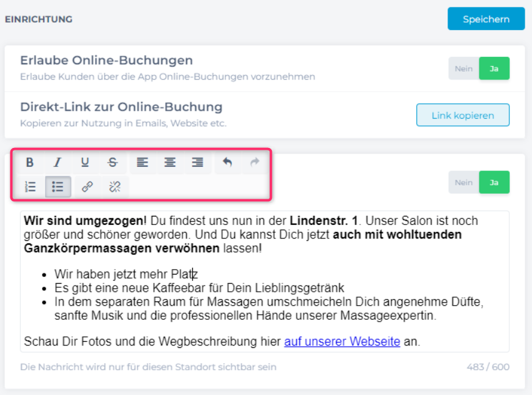Set Erlaube Online-Buchungen to Ja
The width and height of the screenshot is (532, 395).
click(x=494, y=68)
